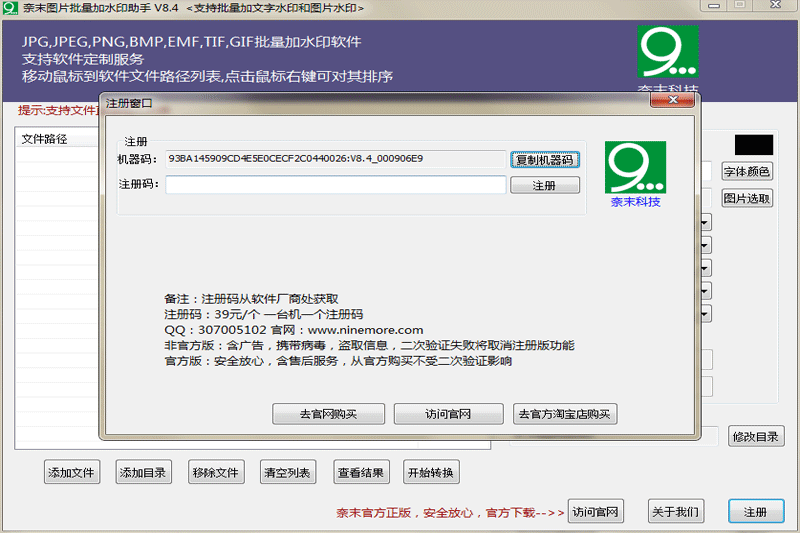Focus the 注册码 input field
The height and width of the screenshot is (533, 800).
coord(336,185)
